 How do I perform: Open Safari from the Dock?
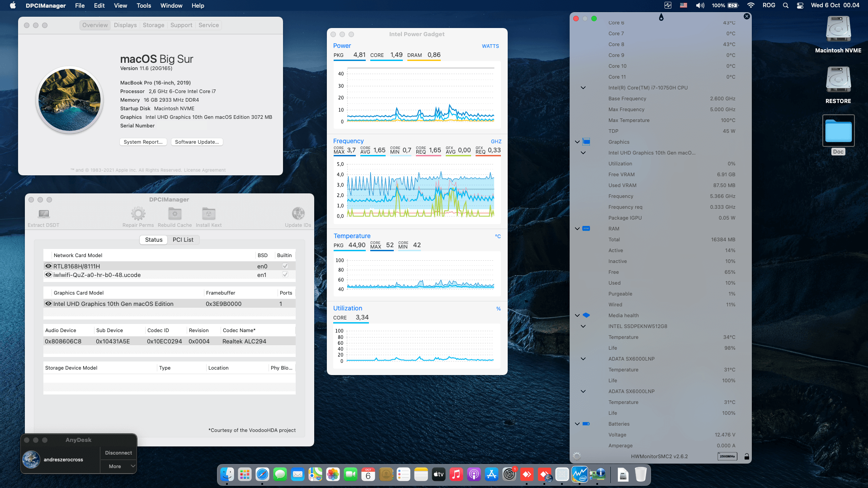point(262,474)
